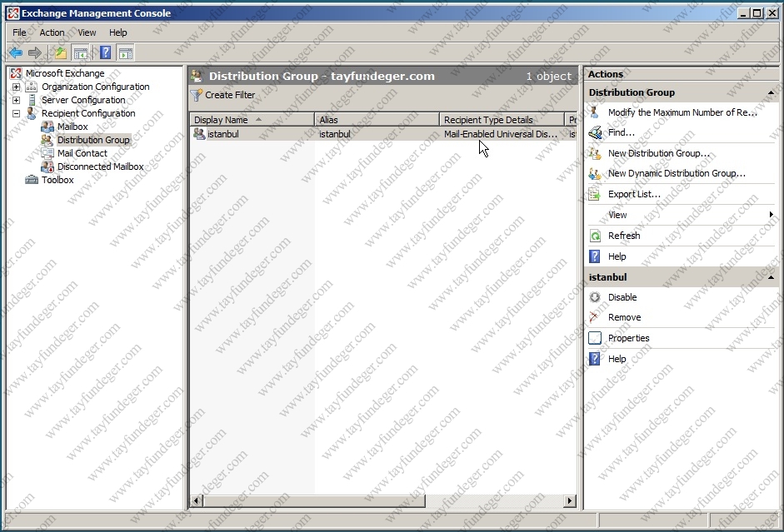Viewport: 784px width, 532px height.
Task: Click Disable action for istanbul
Action: coord(622,297)
